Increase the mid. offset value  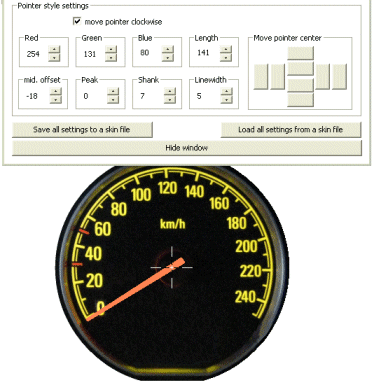(56, 92)
